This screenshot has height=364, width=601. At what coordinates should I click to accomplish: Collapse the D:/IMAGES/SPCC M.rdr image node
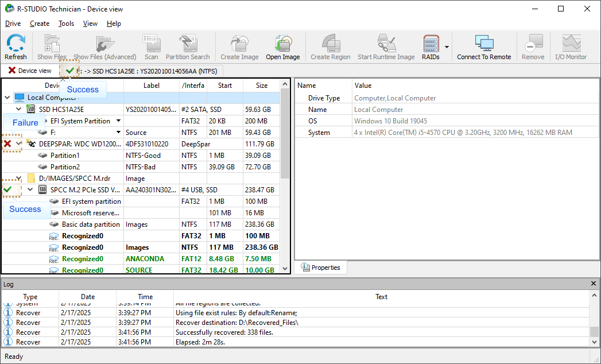point(19,178)
